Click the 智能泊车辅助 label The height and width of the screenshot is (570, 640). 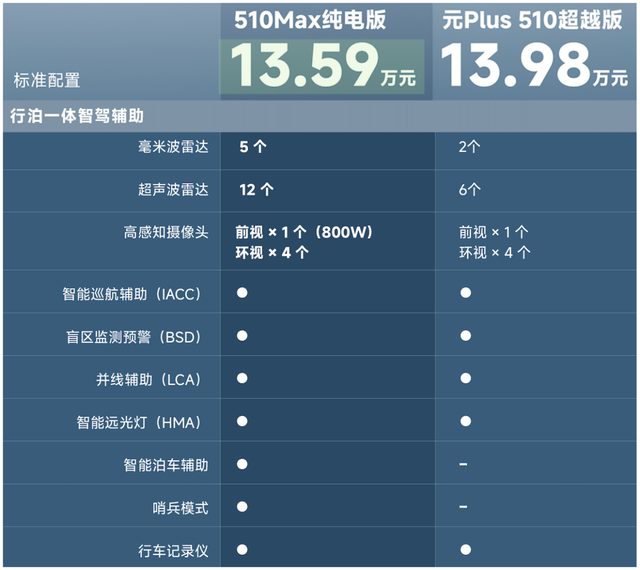[166, 465]
